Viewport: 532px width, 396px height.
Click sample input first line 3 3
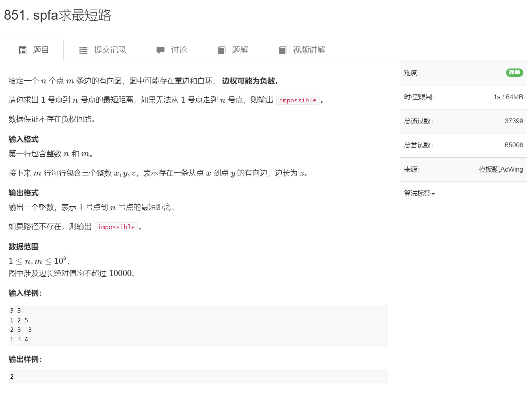pos(15,311)
